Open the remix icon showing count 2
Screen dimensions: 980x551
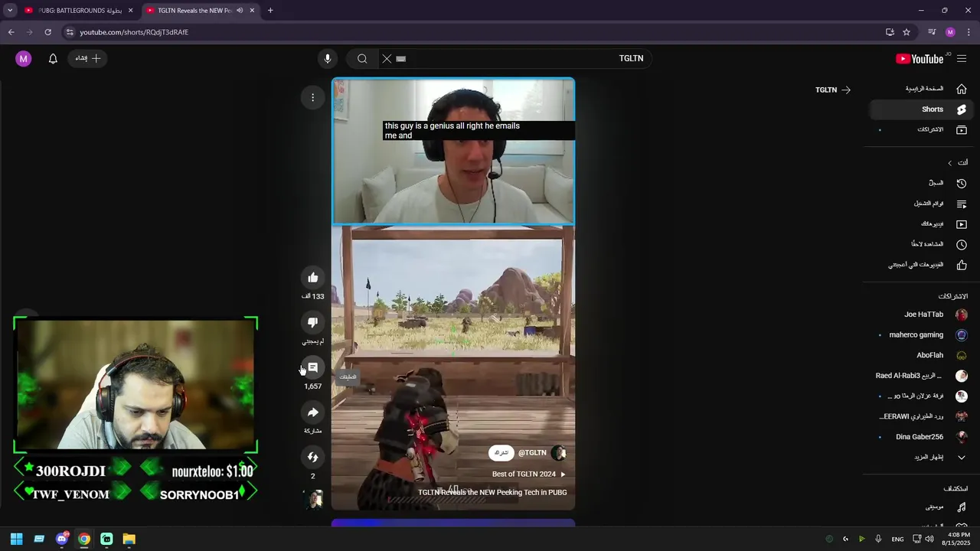312,457
